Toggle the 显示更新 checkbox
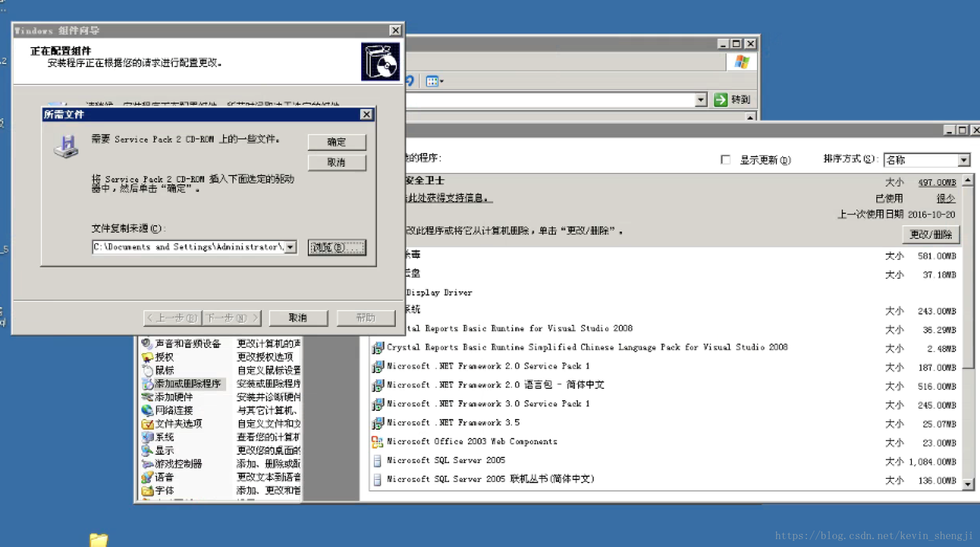Viewport: 980px width, 547px height. (725, 160)
